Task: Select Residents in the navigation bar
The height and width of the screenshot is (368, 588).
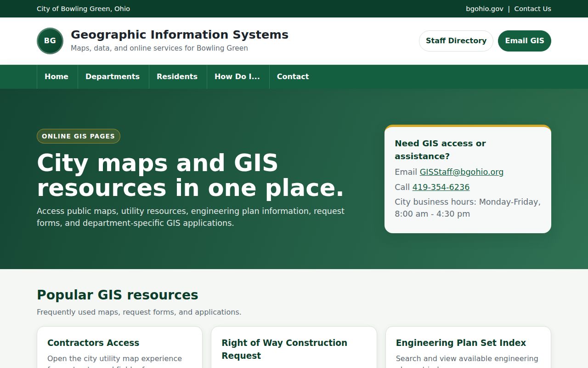Action: [177, 77]
